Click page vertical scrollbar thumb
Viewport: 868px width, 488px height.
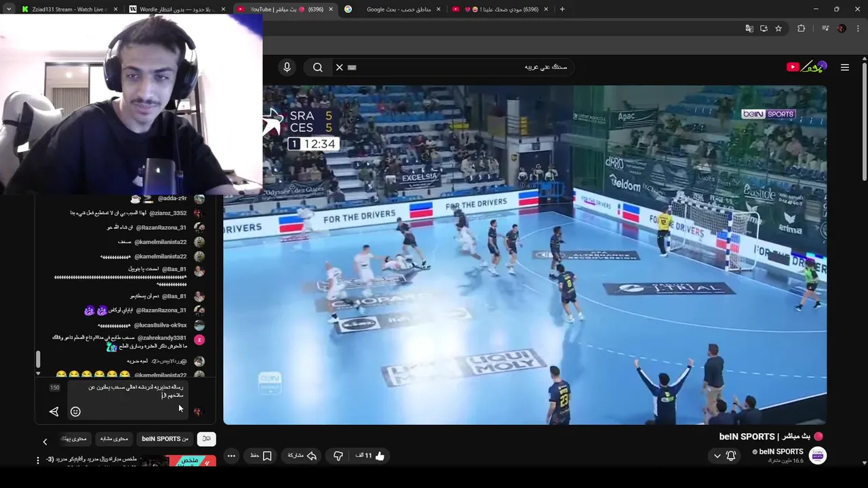pyautogui.click(x=864, y=122)
